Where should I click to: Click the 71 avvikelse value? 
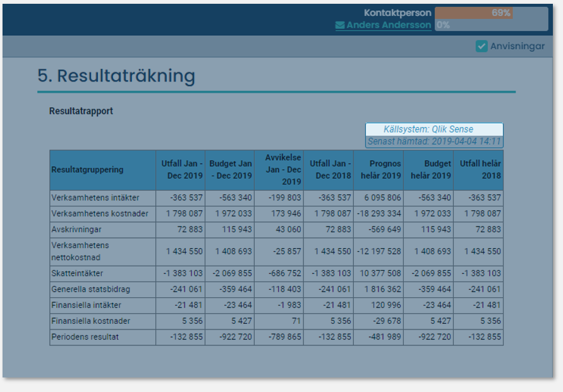point(296,321)
